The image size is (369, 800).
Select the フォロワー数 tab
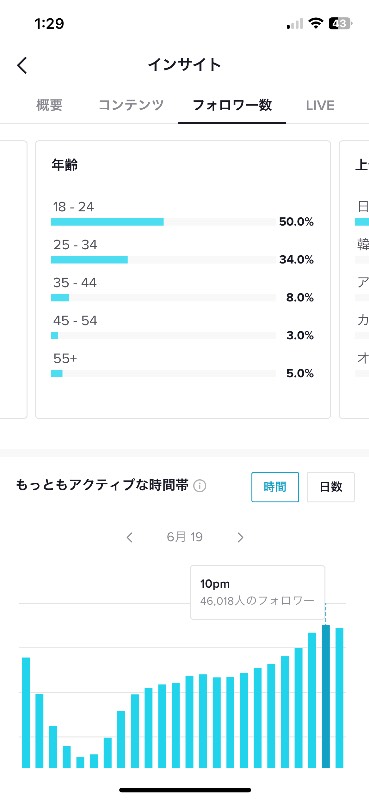(x=232, y=105)
